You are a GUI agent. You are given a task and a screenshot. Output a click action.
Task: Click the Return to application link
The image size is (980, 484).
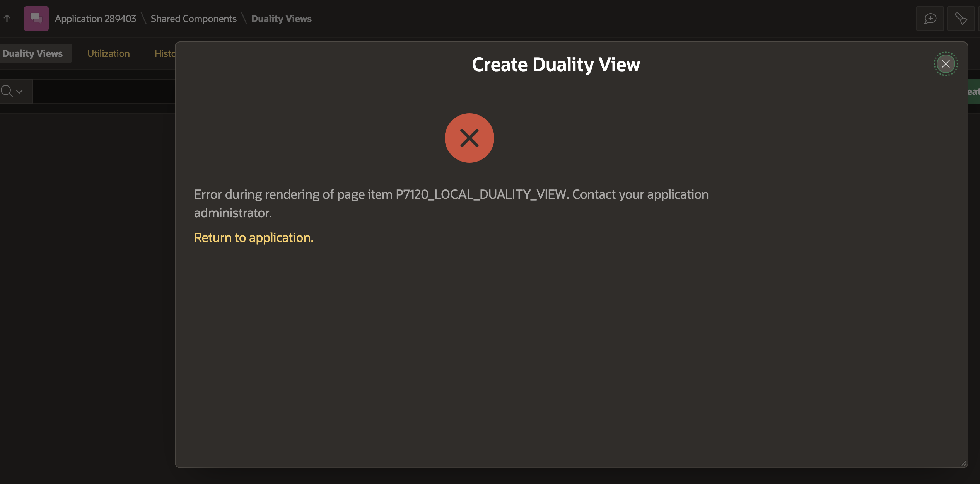[x=254, y=237]
